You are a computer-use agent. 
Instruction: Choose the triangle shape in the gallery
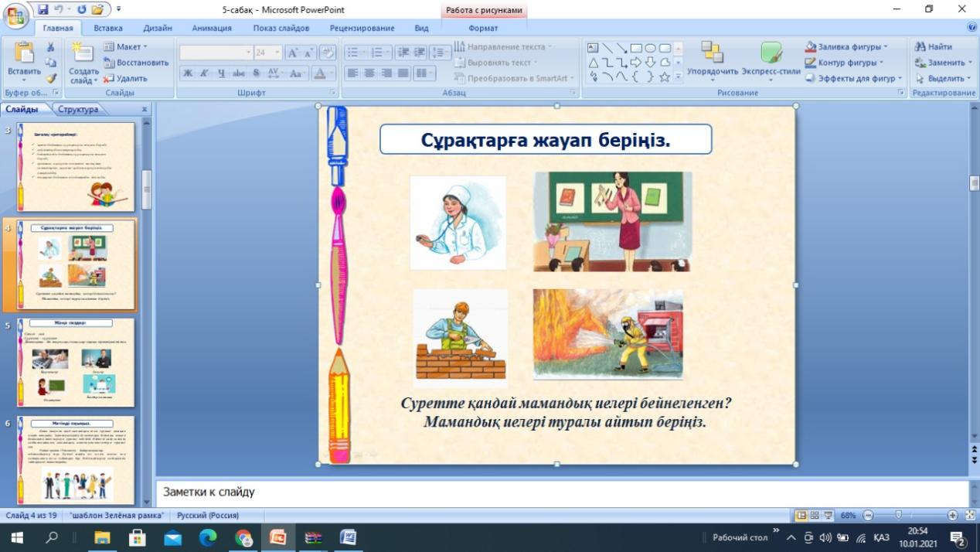pos(593,63)
